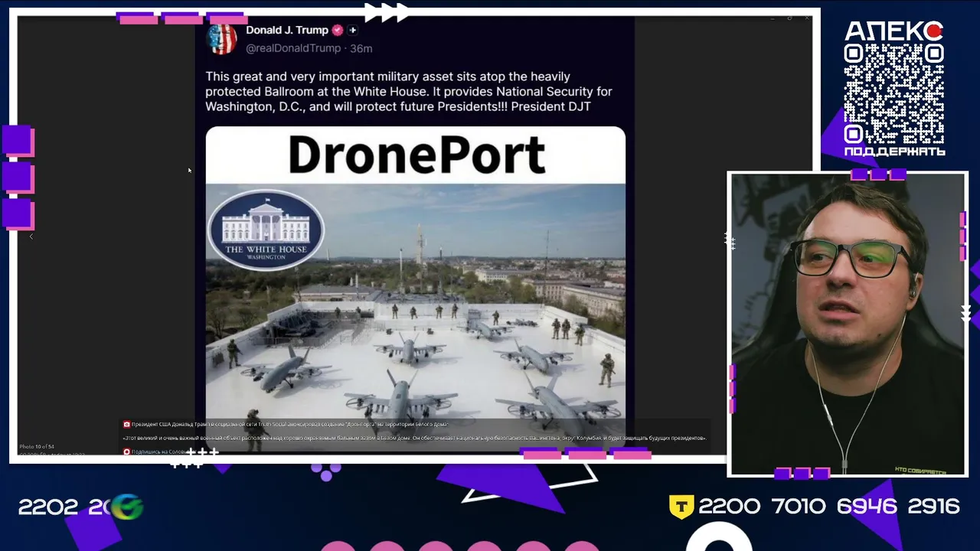
Task: Click Donald J. Trump's flag-face avatar
Action: coord(222,39)
